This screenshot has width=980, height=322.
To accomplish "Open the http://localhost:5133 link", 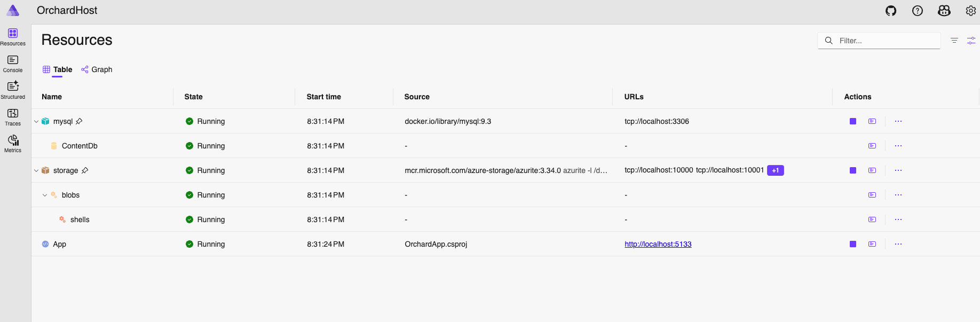I will click(x=658, y=244).
